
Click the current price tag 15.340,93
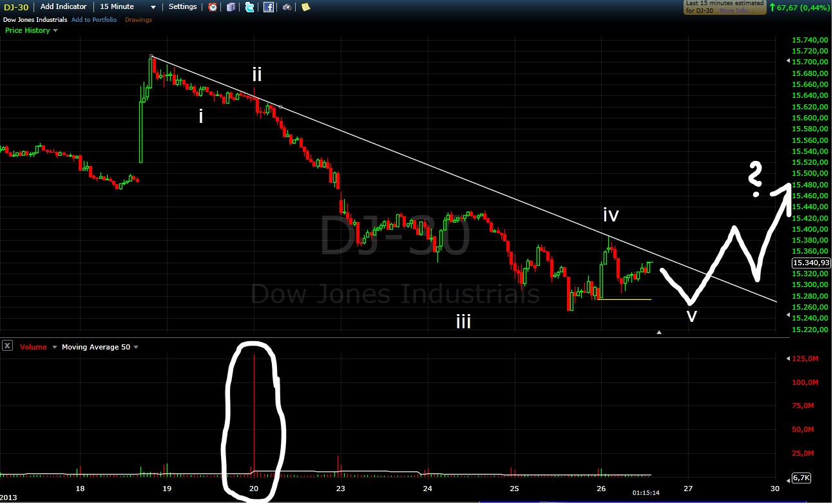coord(810,263)
